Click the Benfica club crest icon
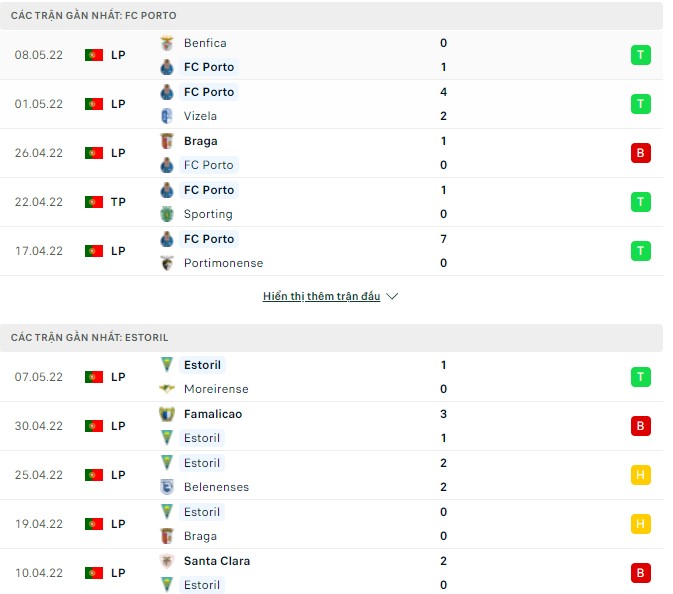Screen dimensions: 673x594 (167, 43)
